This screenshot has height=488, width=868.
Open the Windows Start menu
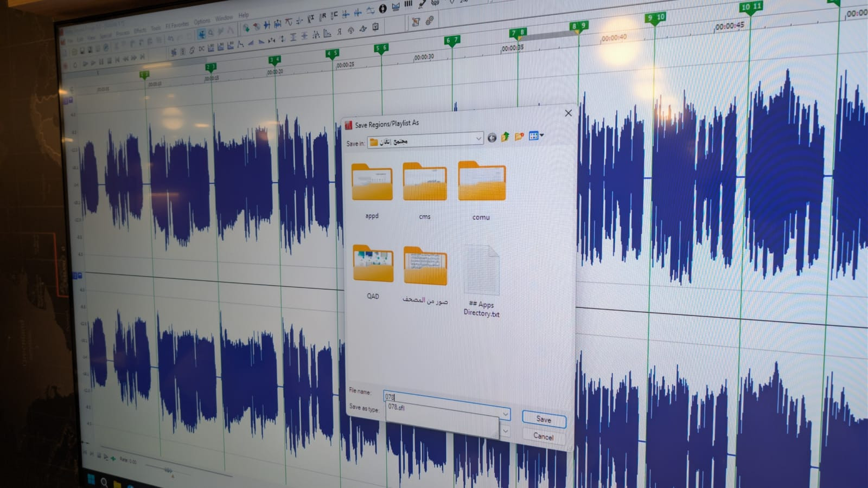(x=91, y=480)
